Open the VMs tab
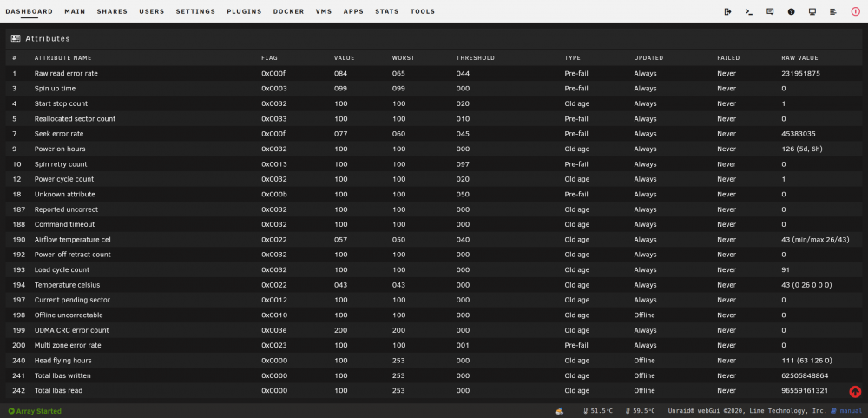 (324, 11)
